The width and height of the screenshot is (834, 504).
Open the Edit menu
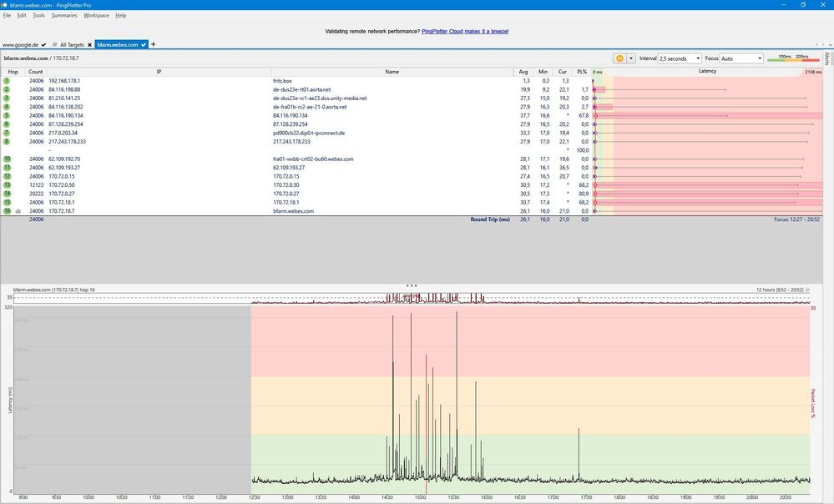coord(21,15)
